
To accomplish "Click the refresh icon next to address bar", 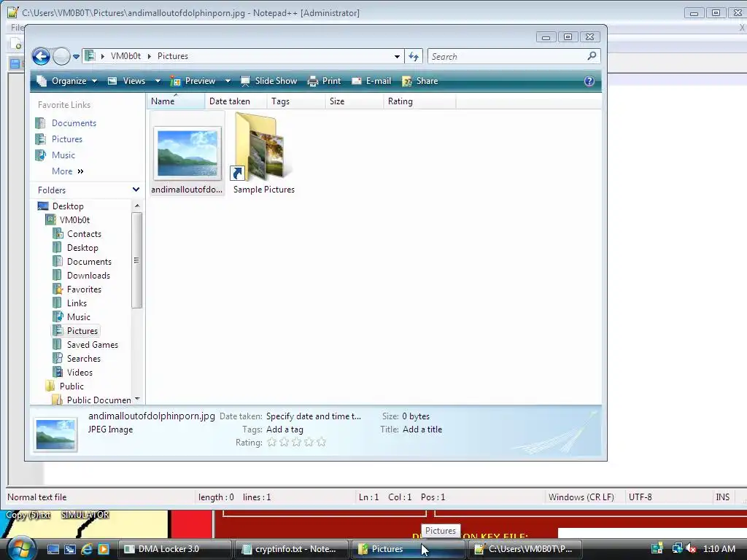I will pyautogui.click(x=414, y=57).
